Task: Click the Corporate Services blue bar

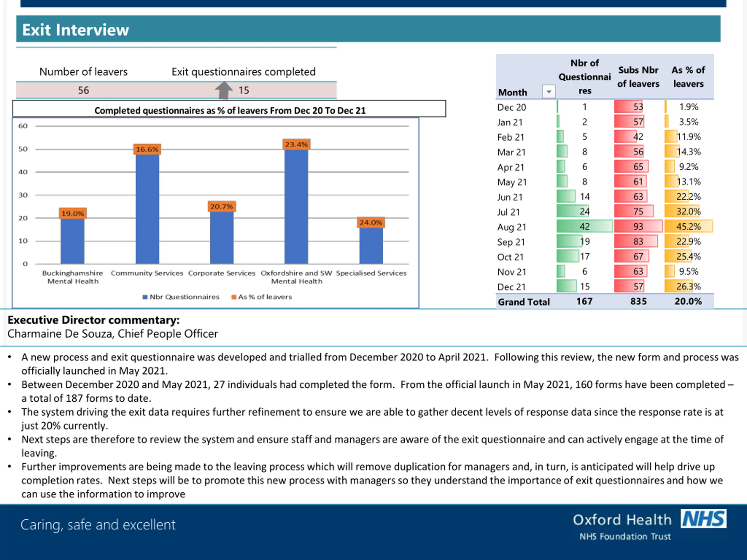Action: coord(221,238)
